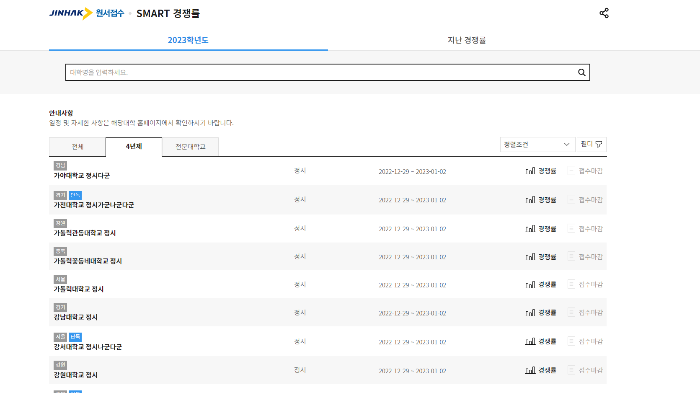Click the region tag above 가톨릭대학교 정시
This screenshot has height=393, width=700.
pos(60,280)
